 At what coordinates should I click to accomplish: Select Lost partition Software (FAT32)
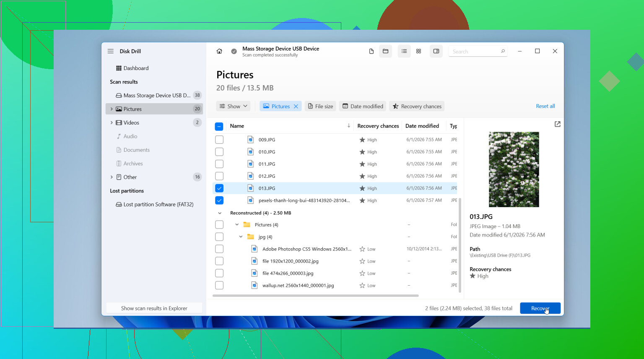[154, 204]
